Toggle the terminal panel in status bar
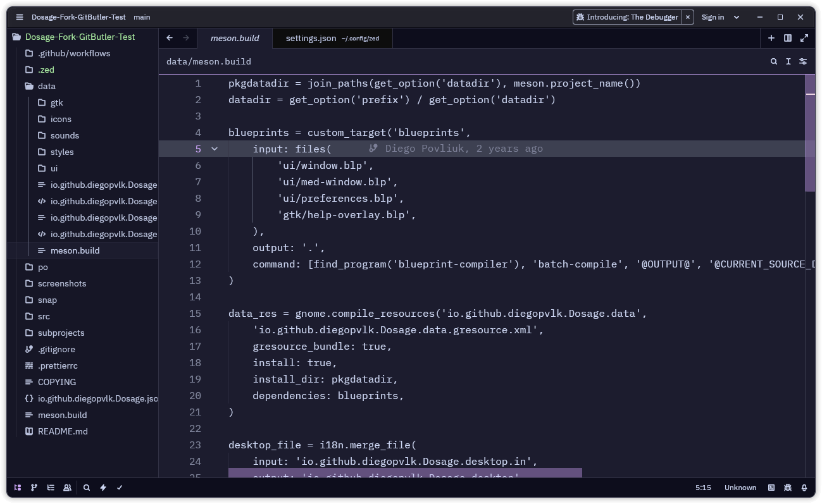The width and height of the screenshot is (822, 504). pos(771,488)
